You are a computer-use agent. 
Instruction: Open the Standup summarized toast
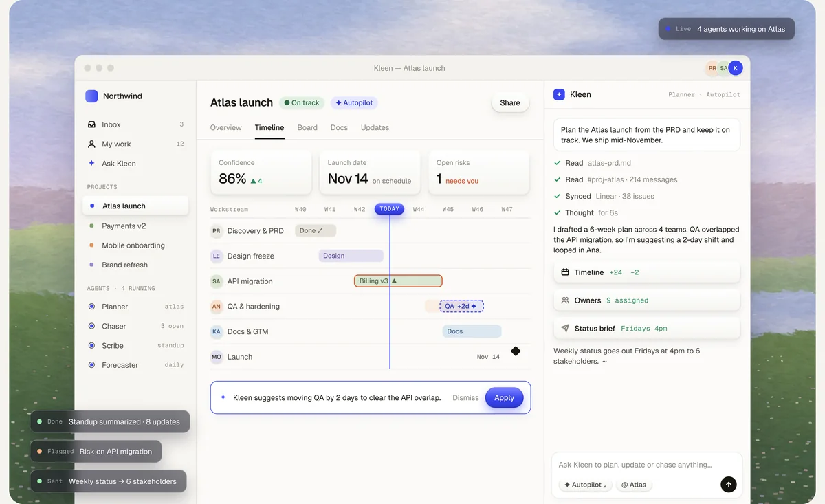110,421
